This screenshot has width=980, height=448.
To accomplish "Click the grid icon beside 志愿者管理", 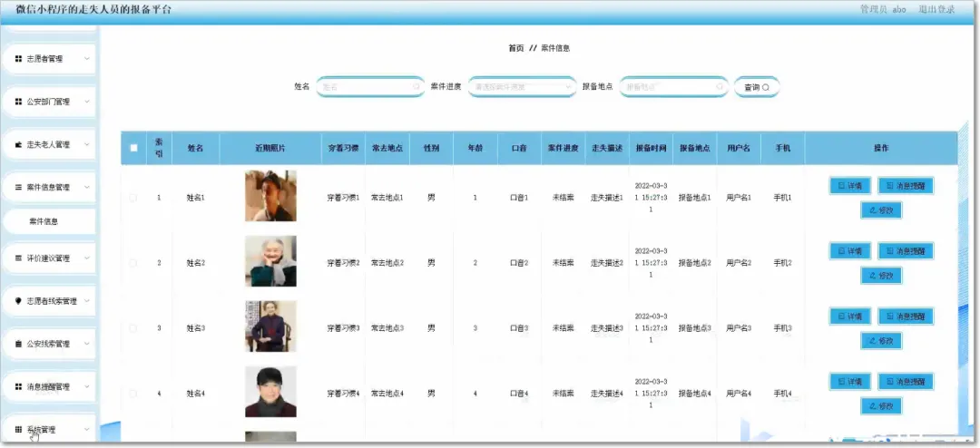I will tap(19, 59).
